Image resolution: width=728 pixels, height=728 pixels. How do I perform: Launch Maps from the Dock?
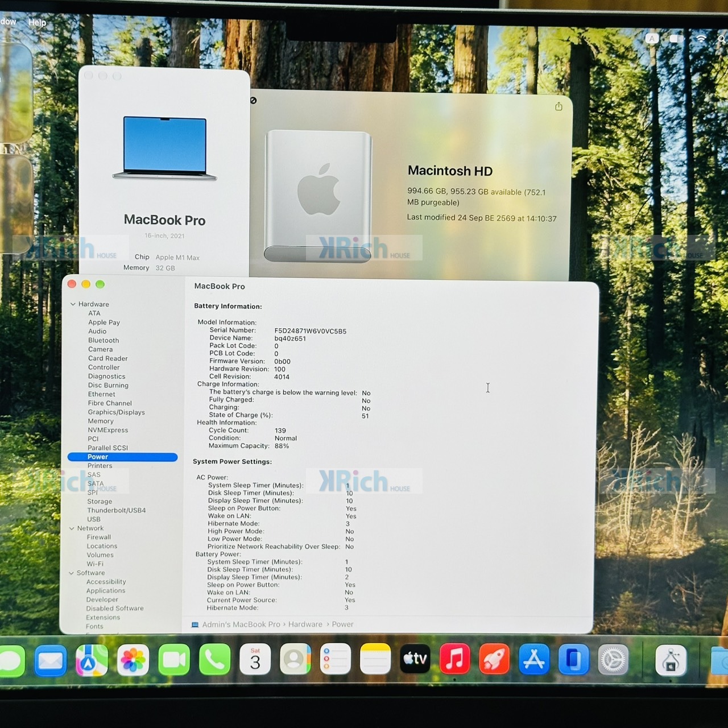coord(92,660)
